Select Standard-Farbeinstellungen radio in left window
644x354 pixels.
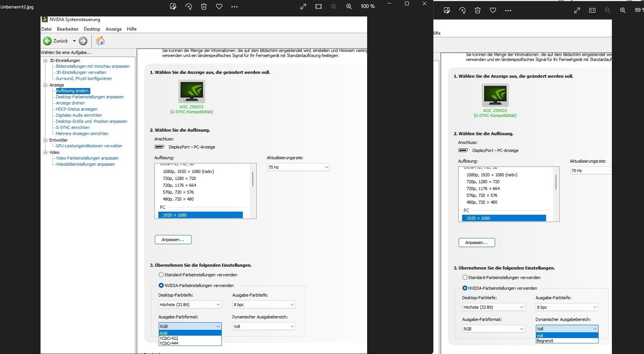(161, 275)
